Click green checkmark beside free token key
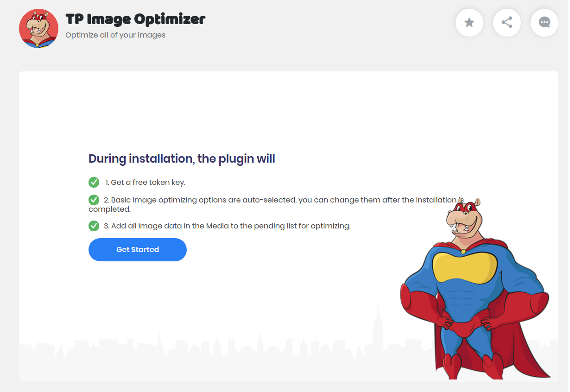 [94, 182]
